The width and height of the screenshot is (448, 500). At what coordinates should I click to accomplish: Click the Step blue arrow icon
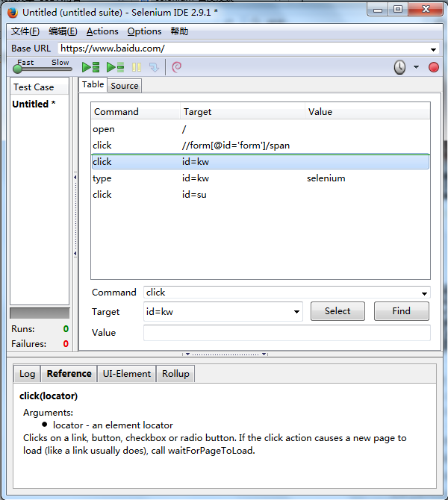point(155,67)
